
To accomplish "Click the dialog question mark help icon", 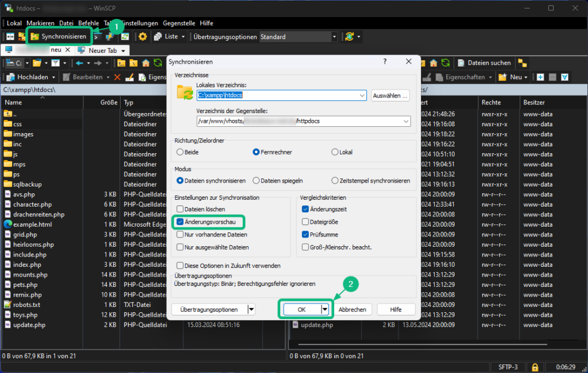I will (x=385, y=61).
